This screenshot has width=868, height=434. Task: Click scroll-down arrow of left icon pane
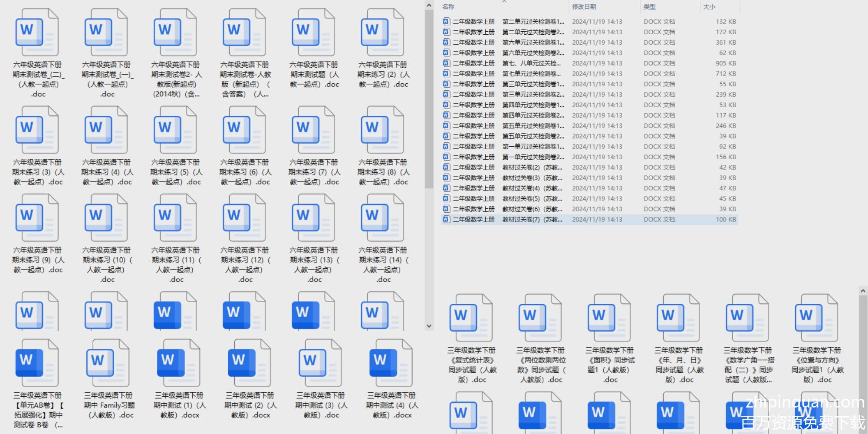point(429,326)
